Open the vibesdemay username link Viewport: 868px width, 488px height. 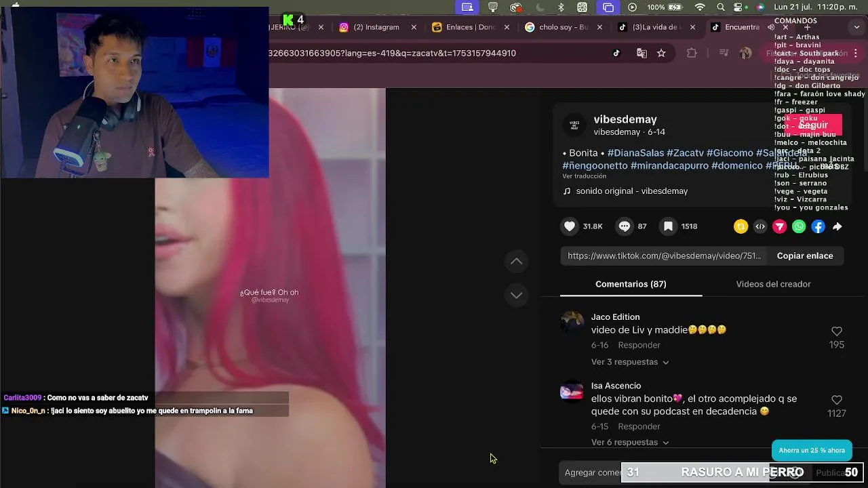pyautogui.click(x=625, y=119)
